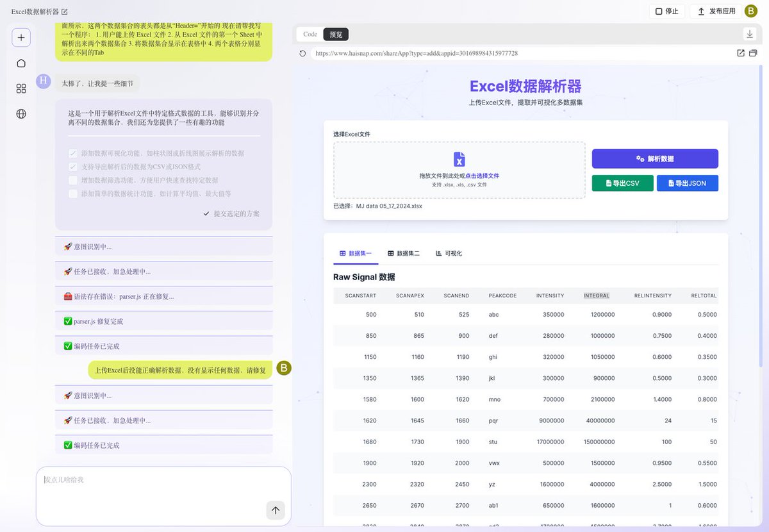Click the plus icon in the left sidebar
The image size is (769, 532).
21,37
